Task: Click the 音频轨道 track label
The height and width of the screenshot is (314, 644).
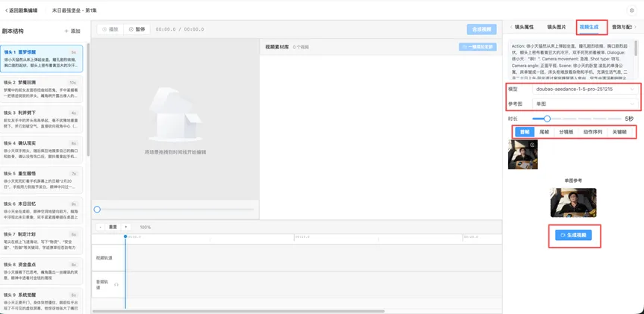Action: pos(103,285)
